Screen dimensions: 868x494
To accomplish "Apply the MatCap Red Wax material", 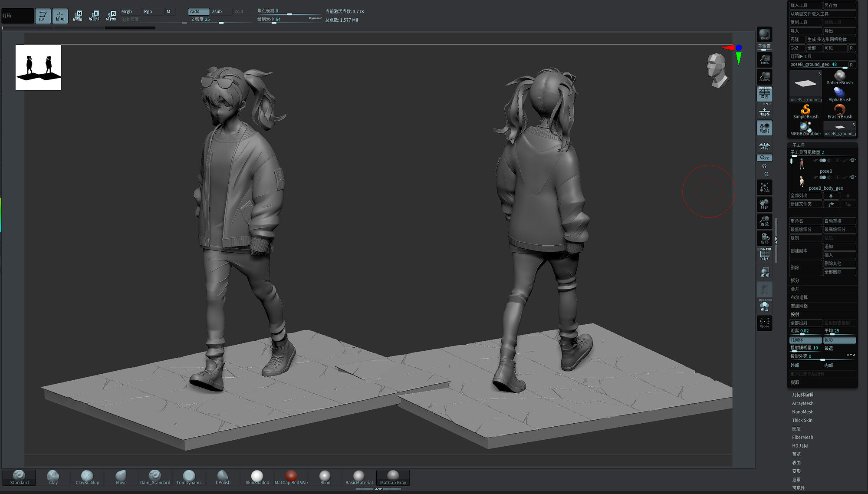I will [291, 476].
